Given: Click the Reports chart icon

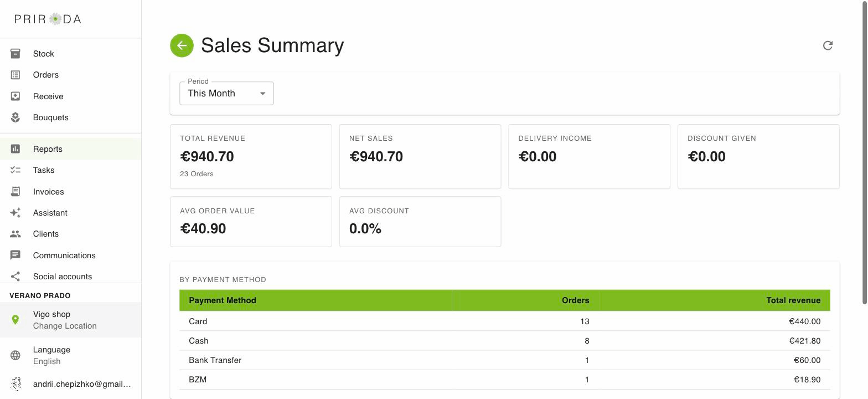Looking at the screenshot, I should [x=15, y=149].
